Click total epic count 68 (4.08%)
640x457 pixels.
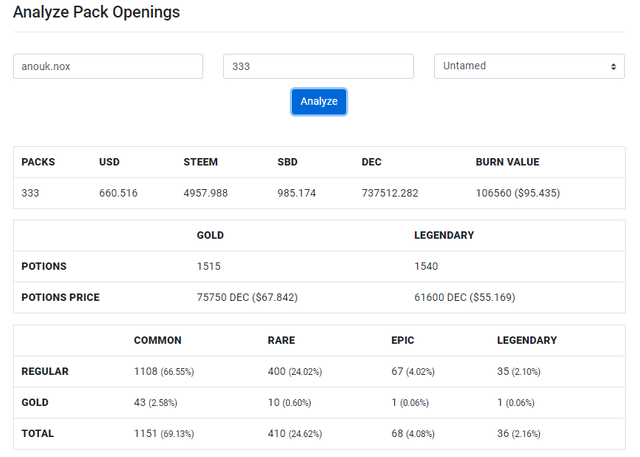coord(413,433)
